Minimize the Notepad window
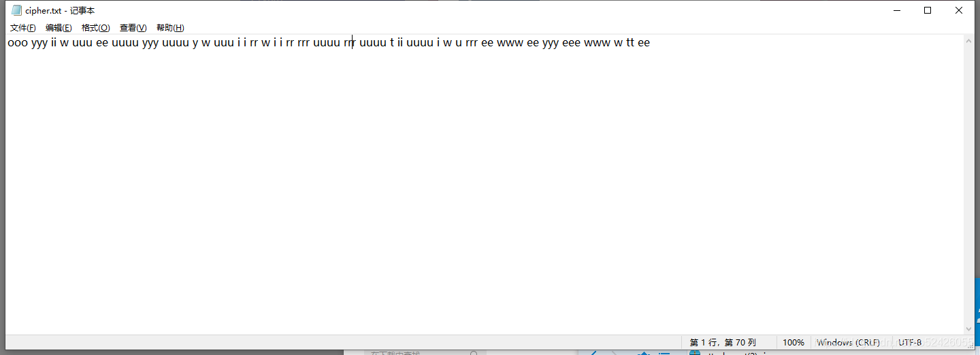 (897, 10)
